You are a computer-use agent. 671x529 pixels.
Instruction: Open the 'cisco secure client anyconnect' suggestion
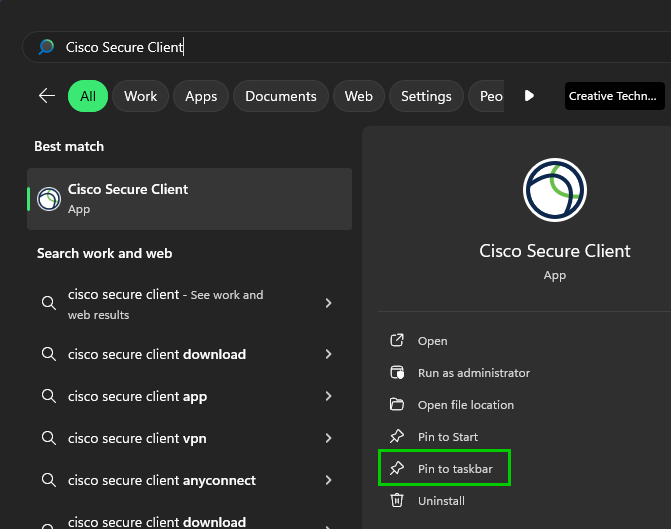click(x=162, y=480)
